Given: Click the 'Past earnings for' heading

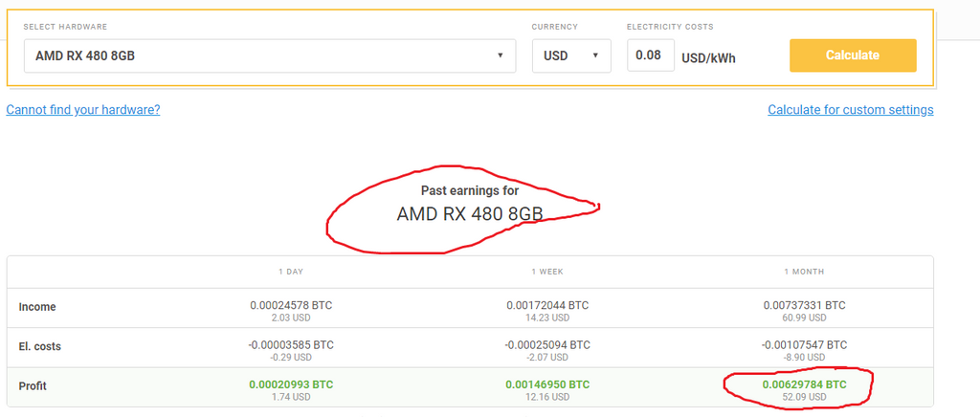Looking at the screenshot, I should click(470, 191).
